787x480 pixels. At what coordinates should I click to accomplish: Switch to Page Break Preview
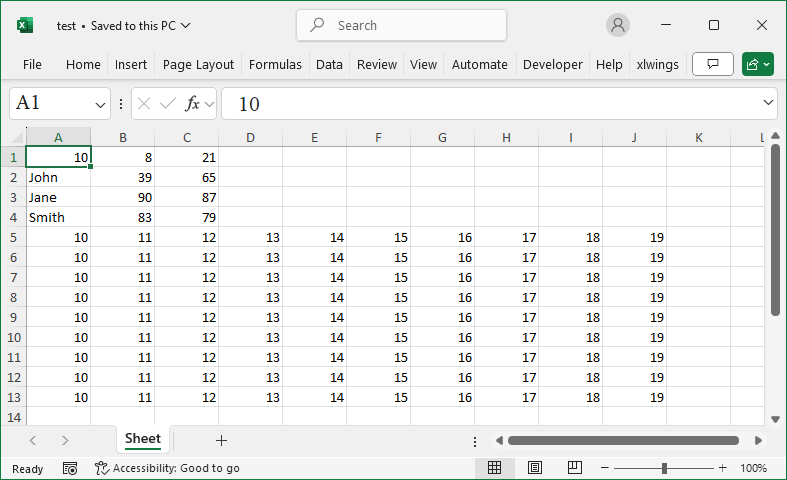[575, 468]
